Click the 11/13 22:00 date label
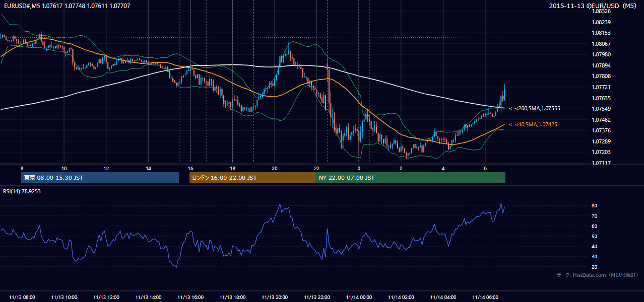The width and height of the screenshot is (644, 302). 316,297
